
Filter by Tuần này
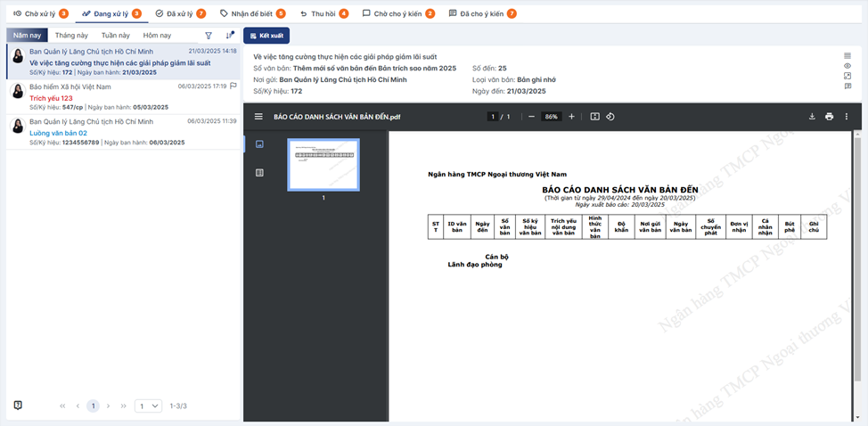[x=116, y=36]
